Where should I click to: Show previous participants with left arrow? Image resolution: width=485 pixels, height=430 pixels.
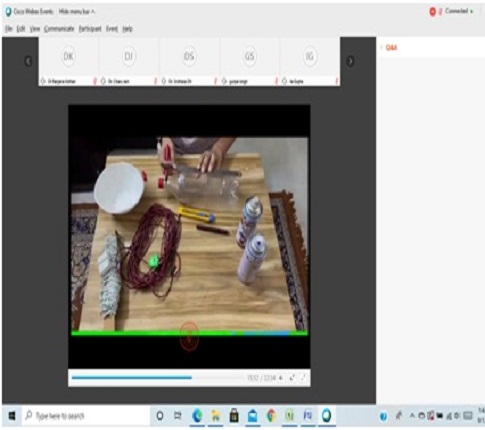tap(28, 61)
